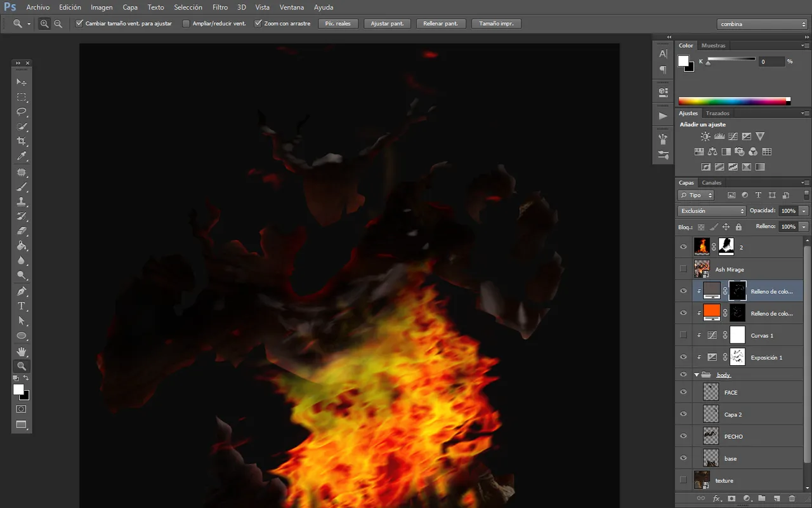Select the Lasso tool

22,112
